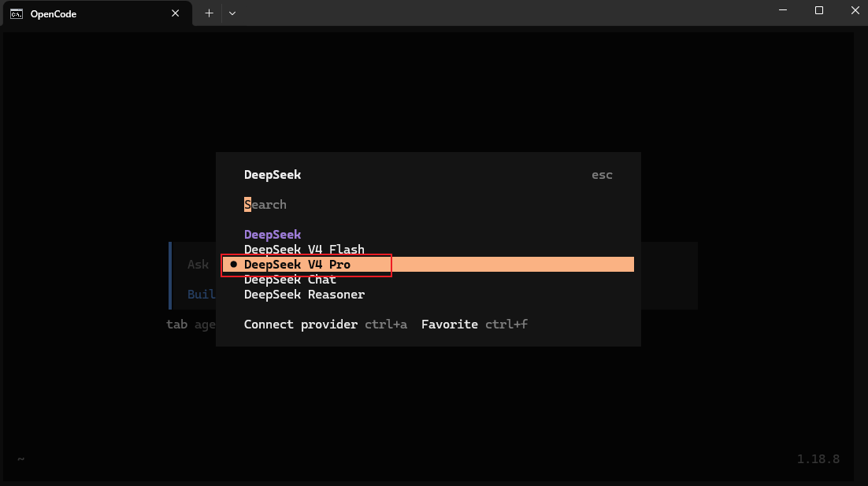The image size is (868, 486).
Task: Expand the terminal profile dropdown chevron
Action: coord(232,13)
